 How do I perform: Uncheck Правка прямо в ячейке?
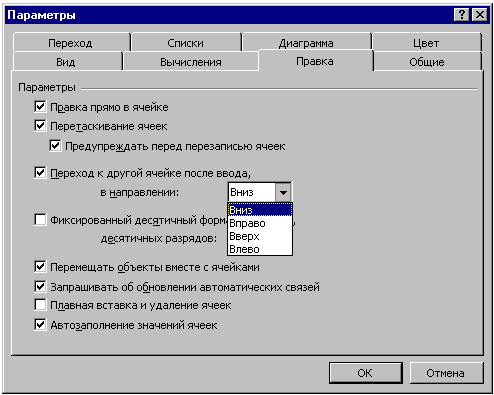coord(40,107)
